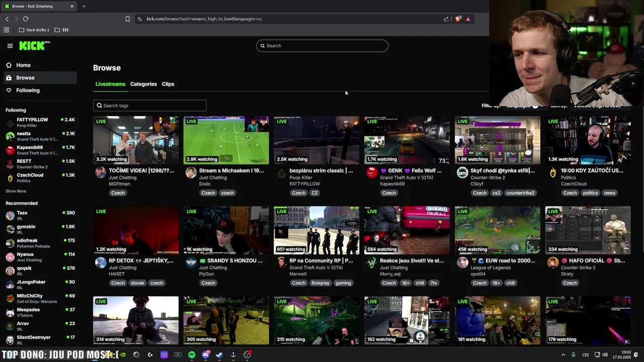Close the Browse - Kick Streaming tab
The height and width of the screenshot is (362, 644).
(72, 6)
